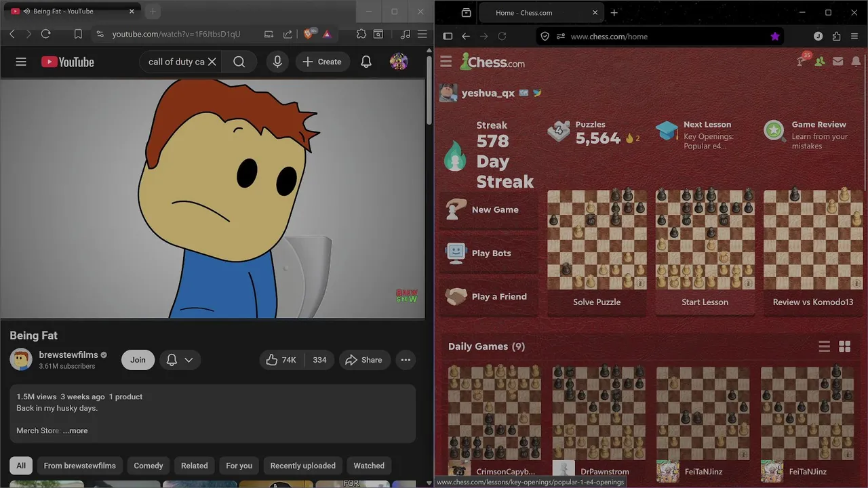Open Brave Shields lion icon
868x488 pixels.
309,34
